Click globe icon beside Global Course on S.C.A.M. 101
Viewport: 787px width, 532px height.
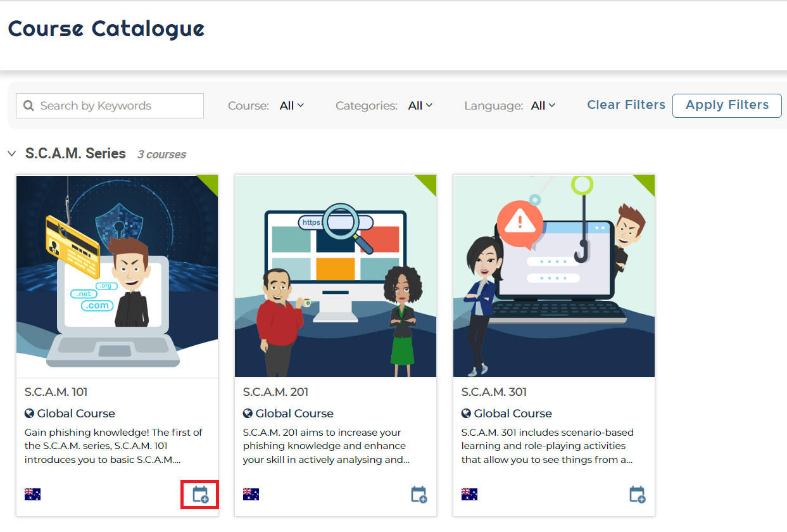pyautogui.click(x=29, y=414)
